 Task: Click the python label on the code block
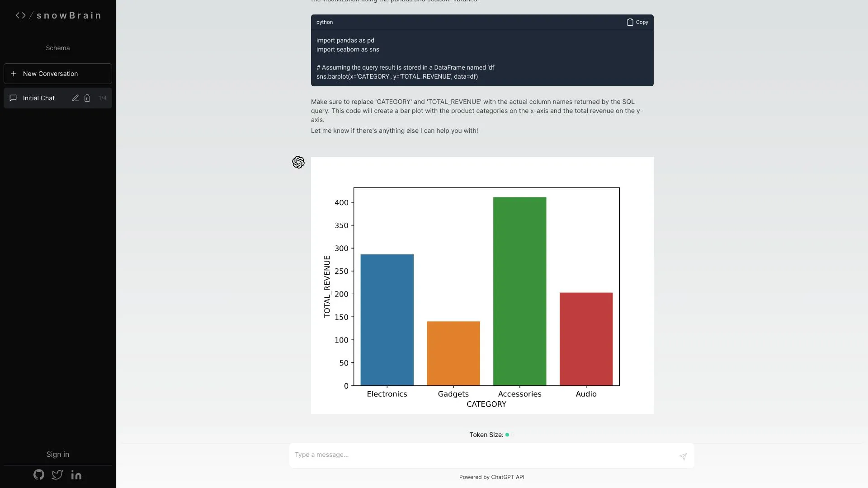324,22
